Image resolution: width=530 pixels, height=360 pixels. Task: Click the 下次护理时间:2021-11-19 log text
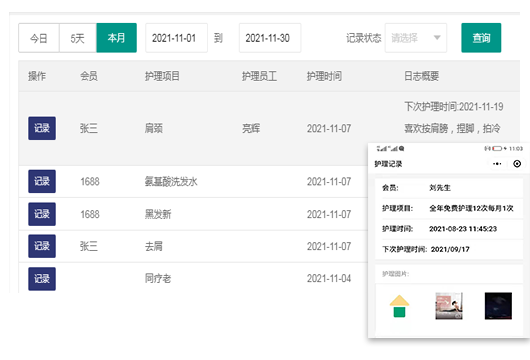point(454,107)
